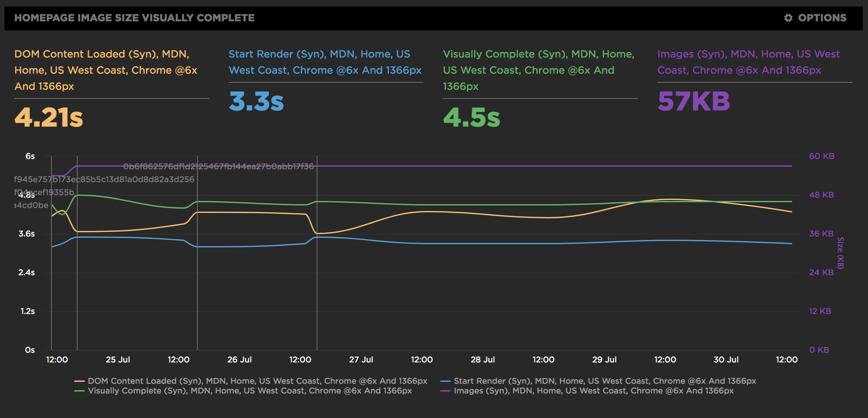Click the Options gear icon

[788, 18]
